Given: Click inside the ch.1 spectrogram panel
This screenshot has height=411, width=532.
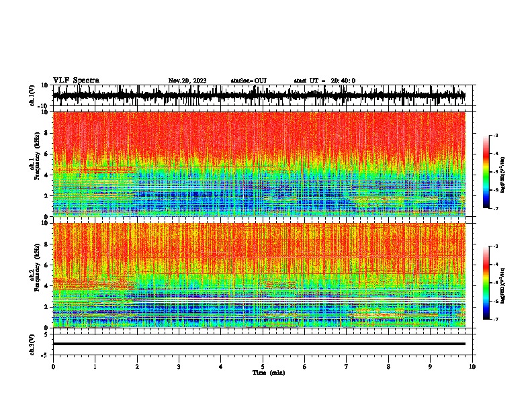Looking at the screenshot, I should (x=259, y=164).
